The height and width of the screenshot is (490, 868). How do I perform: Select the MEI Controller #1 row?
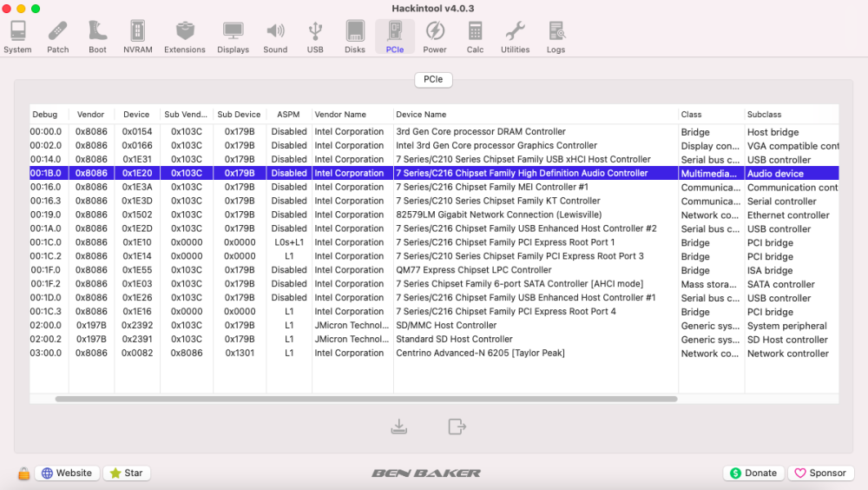point(434,188)
